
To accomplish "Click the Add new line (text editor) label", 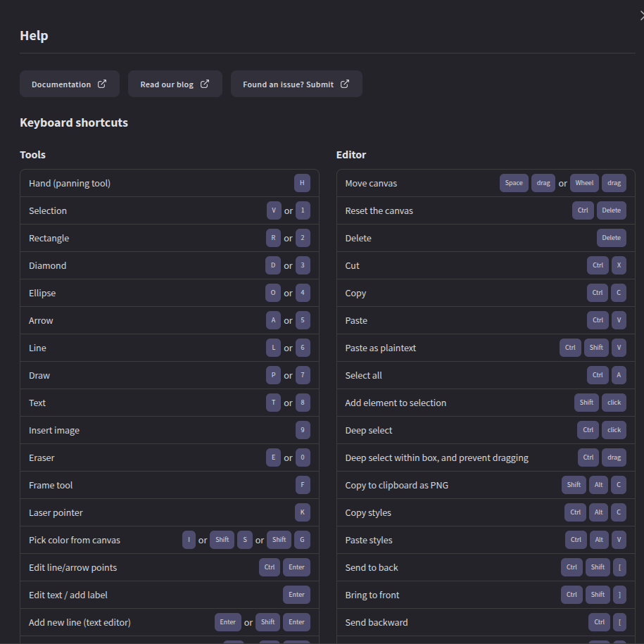I will tap(80, 623).
